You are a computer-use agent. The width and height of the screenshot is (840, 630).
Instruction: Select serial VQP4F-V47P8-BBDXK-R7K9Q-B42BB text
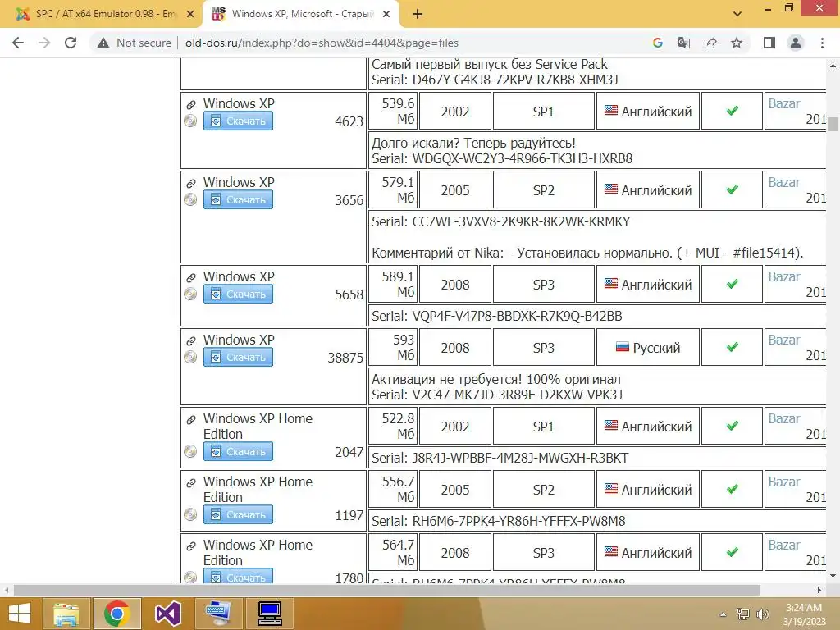pyautogui.click(x=517, y=316)
